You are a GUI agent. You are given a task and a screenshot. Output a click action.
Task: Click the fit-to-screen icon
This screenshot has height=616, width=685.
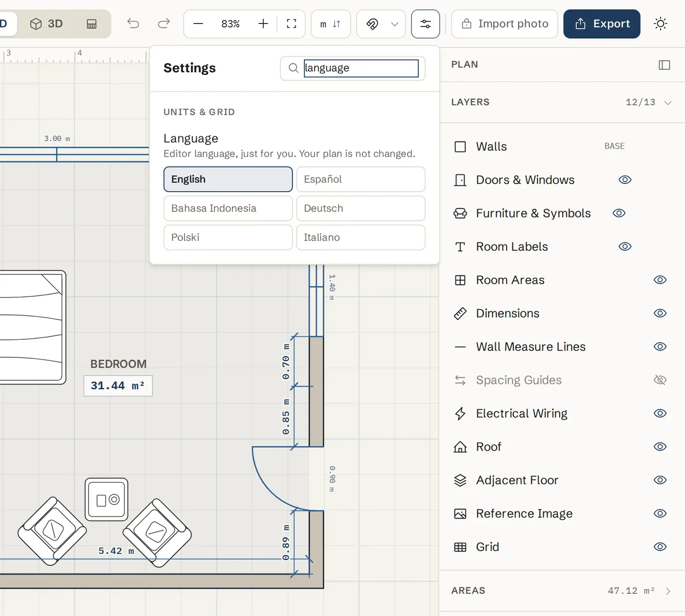click(x=292, y=24)
